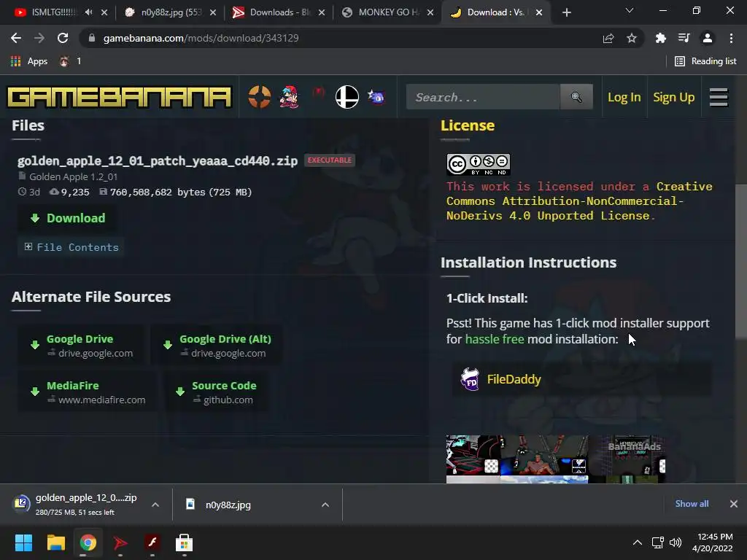The height and width of the screenshot is (560, 747).
Task: Close the downloads bar
Action: click(x=734, y=503)
